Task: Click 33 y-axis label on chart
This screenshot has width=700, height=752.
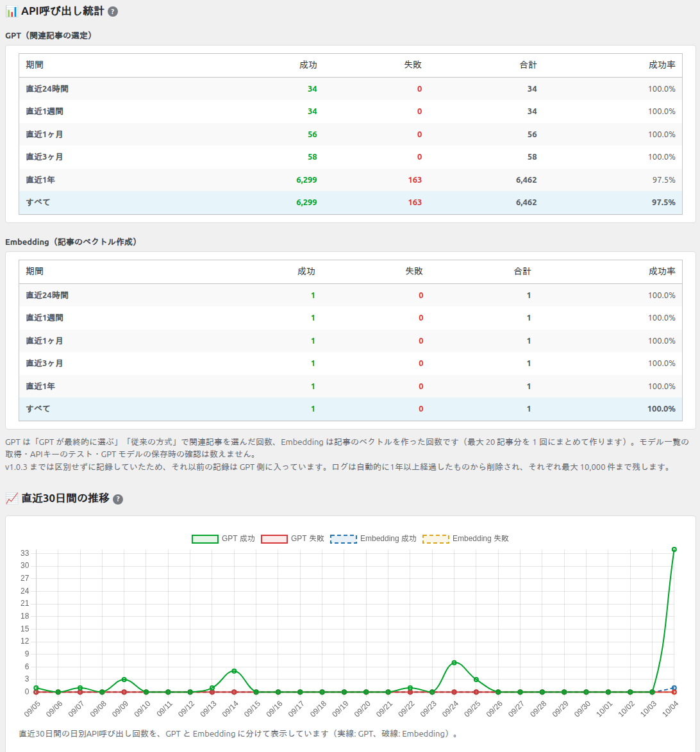Action: (x=25, y=553)
